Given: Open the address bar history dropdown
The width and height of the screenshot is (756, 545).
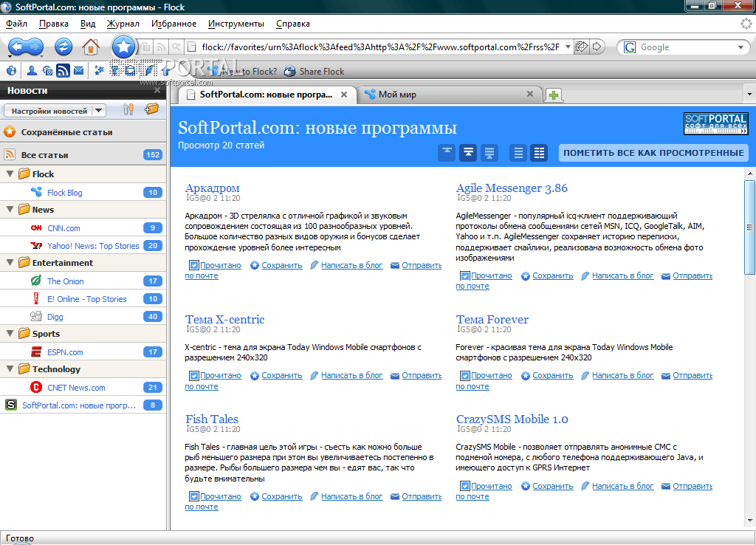Looking at the screenshot, I should click(568, 47).
